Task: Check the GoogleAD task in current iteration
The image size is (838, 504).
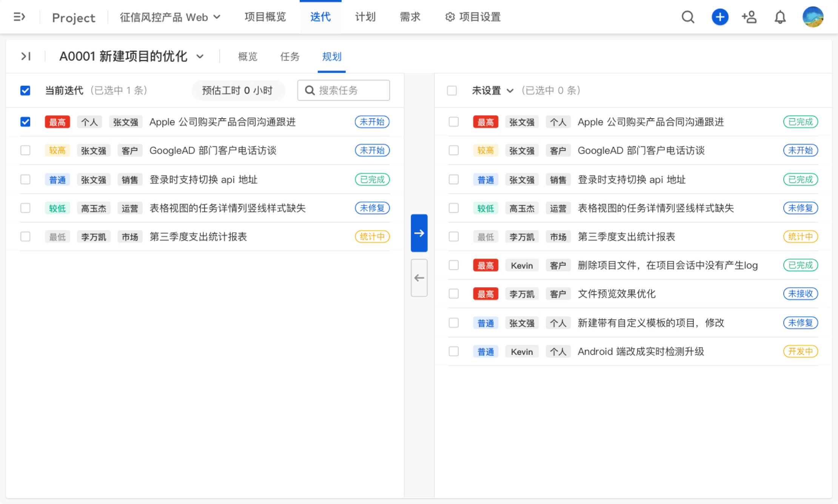Action: 25,150
